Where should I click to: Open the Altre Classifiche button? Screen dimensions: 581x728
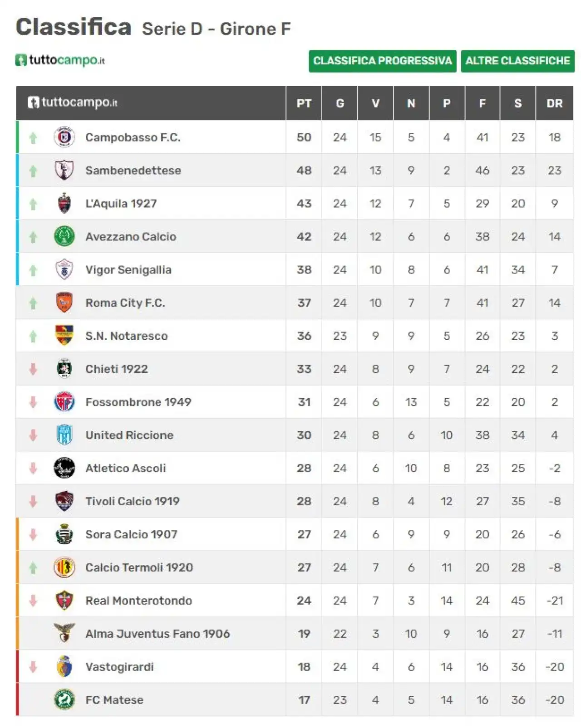tap(517, 61)
